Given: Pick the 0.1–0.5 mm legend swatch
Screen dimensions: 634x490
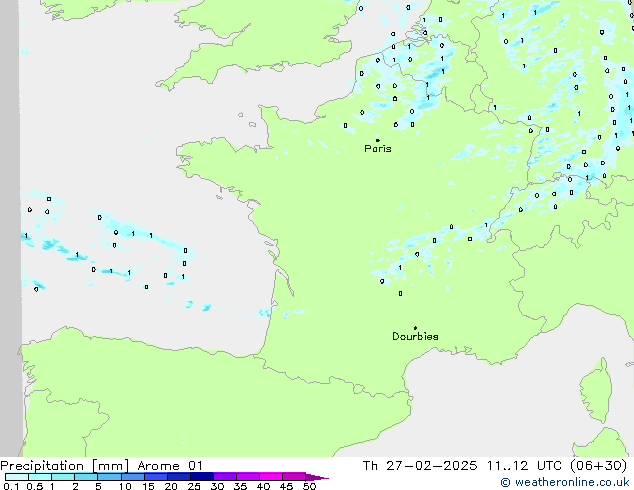Looking at the screenshot, I should click(x=17, y=477).
